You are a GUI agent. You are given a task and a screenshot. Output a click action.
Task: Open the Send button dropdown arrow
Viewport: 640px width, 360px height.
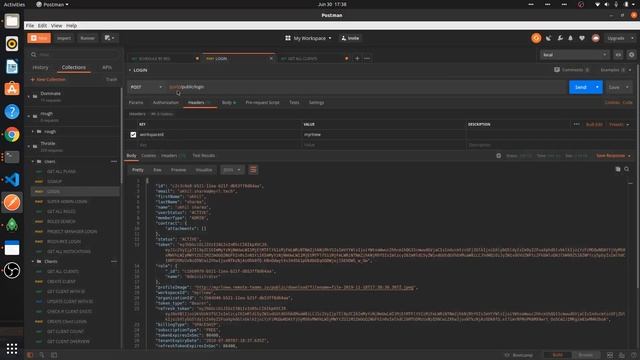[x=597, y=87]
